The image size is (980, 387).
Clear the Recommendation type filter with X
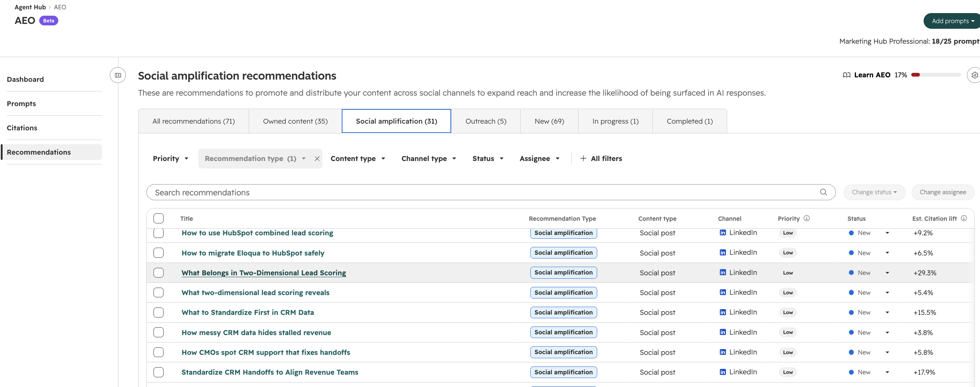317,159
